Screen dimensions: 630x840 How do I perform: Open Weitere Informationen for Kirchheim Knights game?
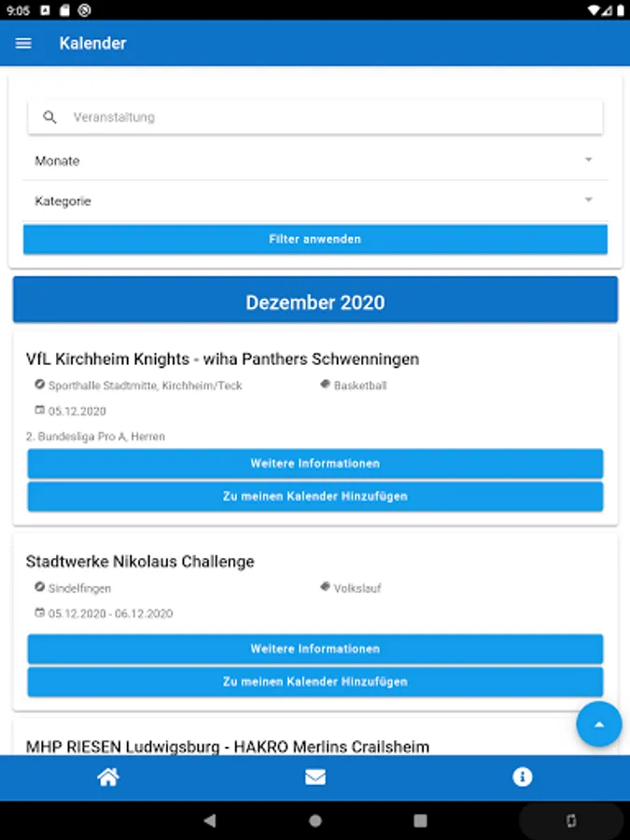click(315, 464)
